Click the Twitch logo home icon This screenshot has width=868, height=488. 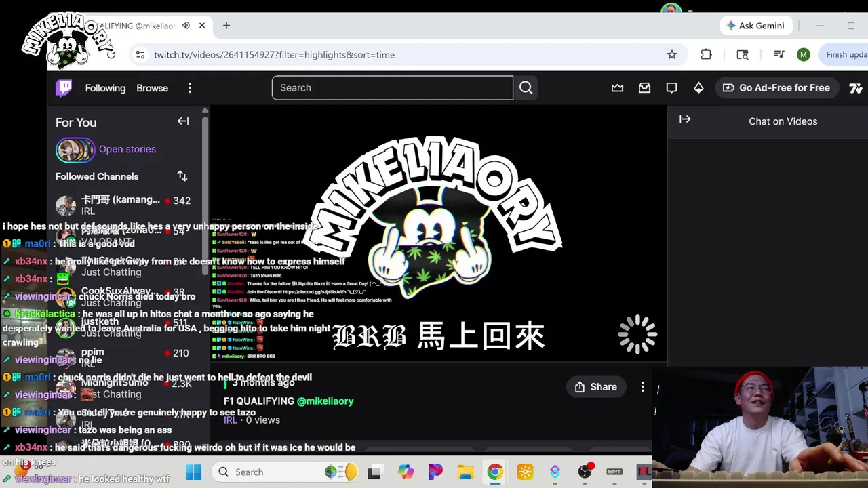point(64,88)
